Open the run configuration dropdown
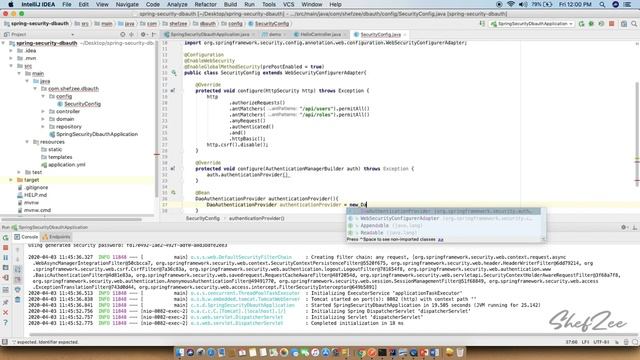This screenshot has width=640, height=360. pyautogui.click(x=532, y=24)
